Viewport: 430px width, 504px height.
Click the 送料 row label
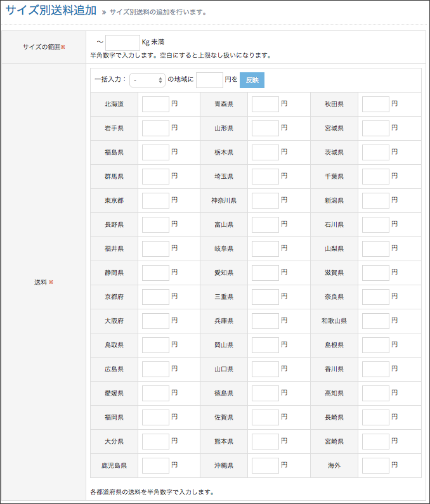point(44,282)
